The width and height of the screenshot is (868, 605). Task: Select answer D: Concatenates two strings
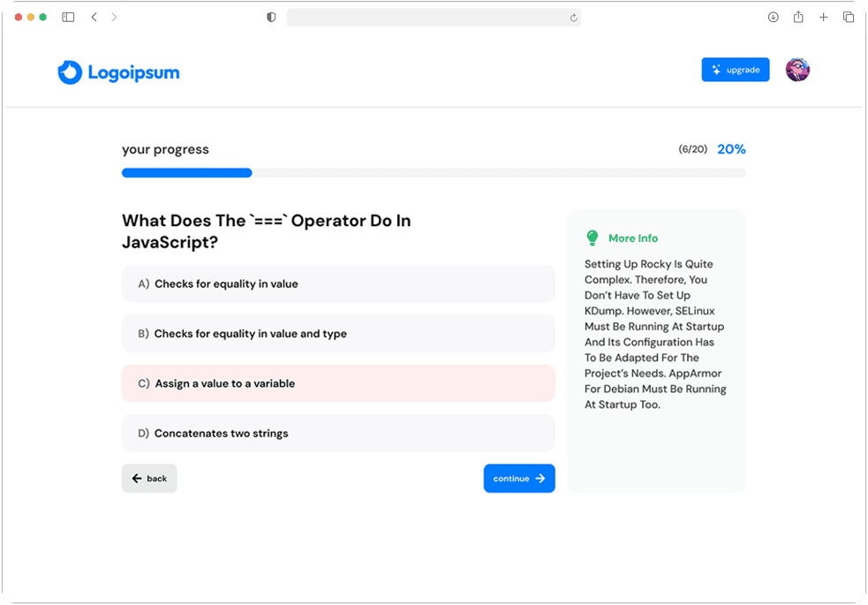click(338, 434)
